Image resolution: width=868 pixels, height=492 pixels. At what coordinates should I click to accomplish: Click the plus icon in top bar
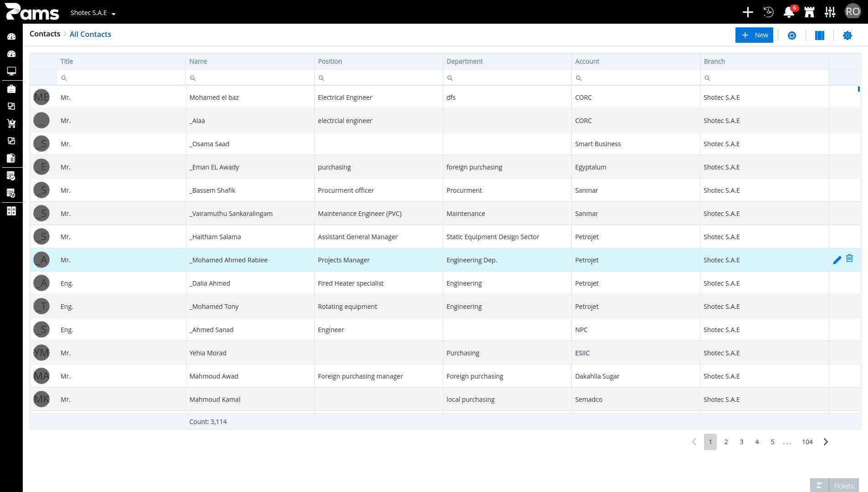click(748, 12)
